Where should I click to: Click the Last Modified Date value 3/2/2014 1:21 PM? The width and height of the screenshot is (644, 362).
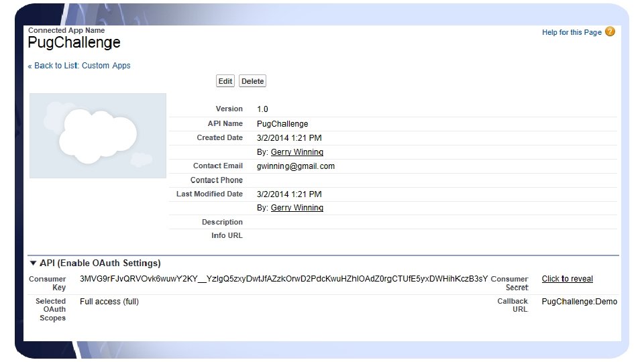point(289,194)
